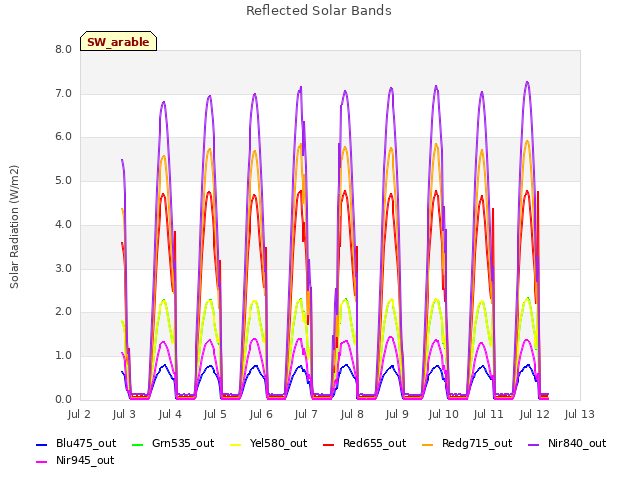Click the SW_arable annotation label
Image resolution: width=640 pixels, height=480 pixels.
(118, 41)
